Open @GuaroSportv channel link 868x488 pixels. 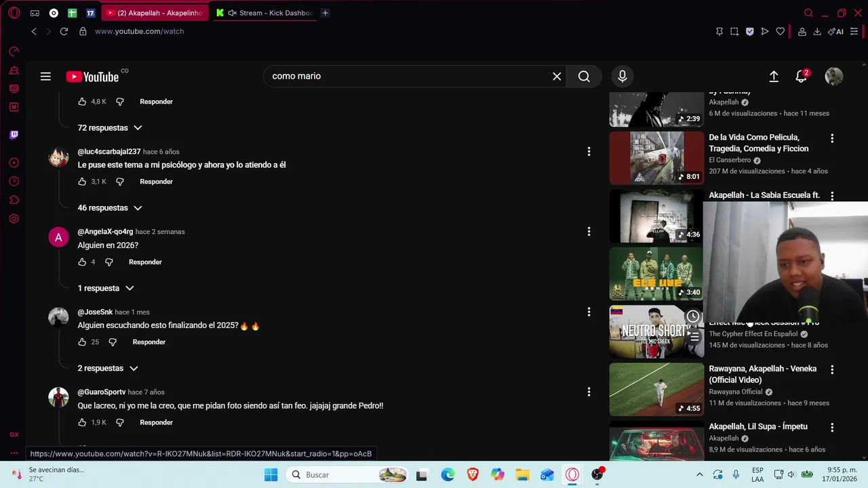(102, 392)
